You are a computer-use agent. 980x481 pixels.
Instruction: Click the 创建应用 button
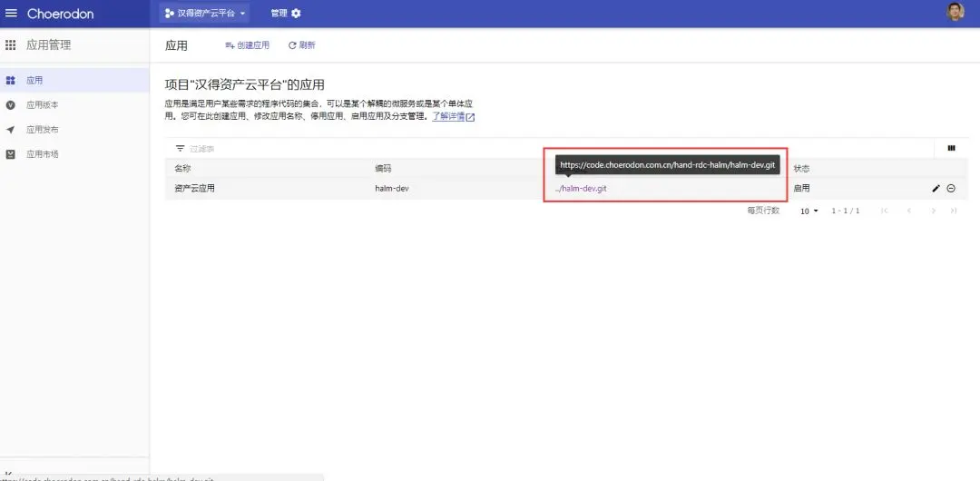point(247,45)
